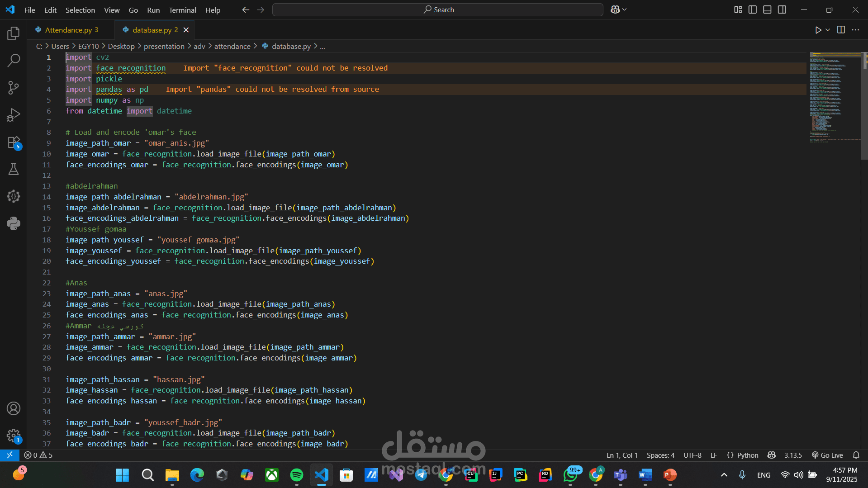
Task: Click 'Ln 1, Col 1' status item
Action: [x=622, y=455]
